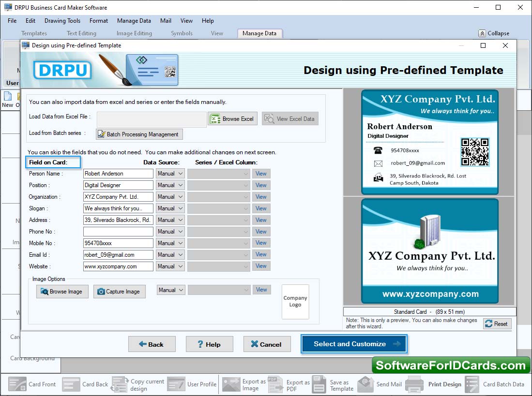Open the Edit menu
Image resolution: width=532 pixels, height=396 pixels.
click(x=30, y=21)
